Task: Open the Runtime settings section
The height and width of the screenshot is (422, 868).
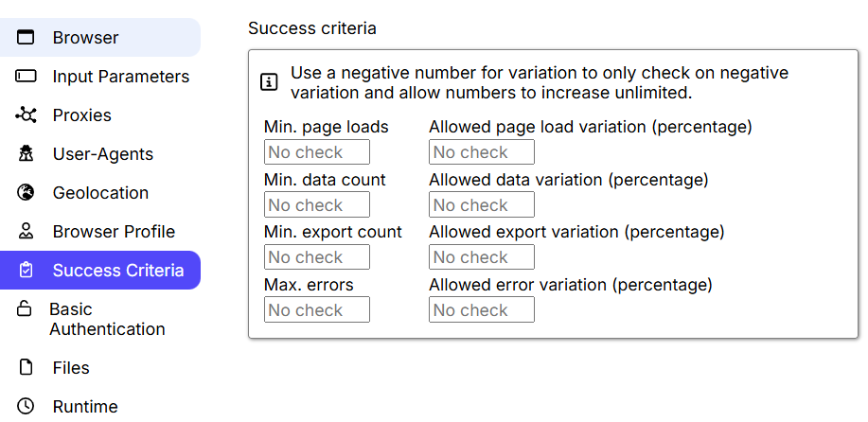Action: click(85, 407)
